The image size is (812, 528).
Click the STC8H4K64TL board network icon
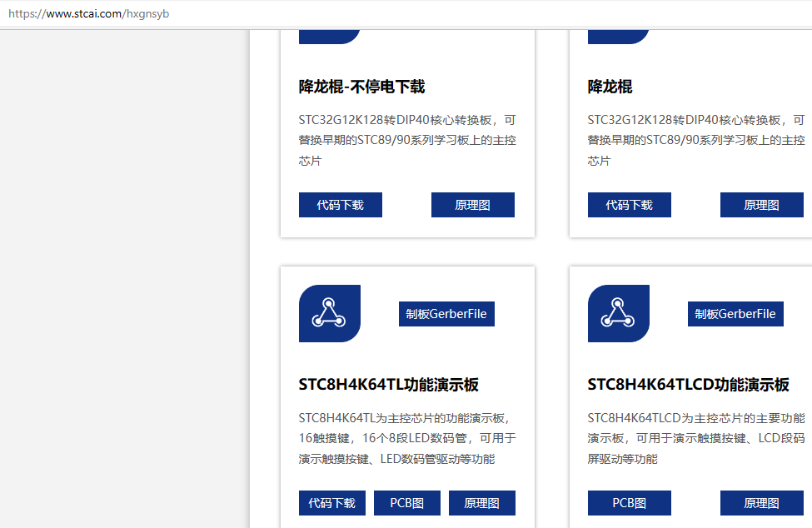[x=329, y=313]
